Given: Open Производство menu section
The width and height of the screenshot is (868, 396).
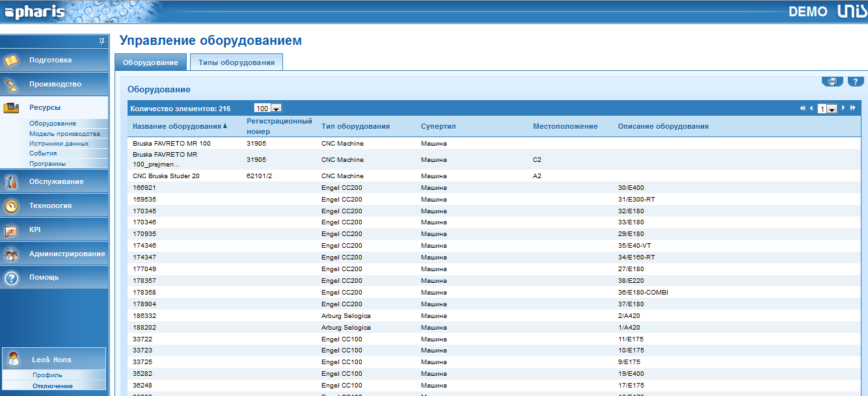Looking at the screenshot, I should coord(54,85).
